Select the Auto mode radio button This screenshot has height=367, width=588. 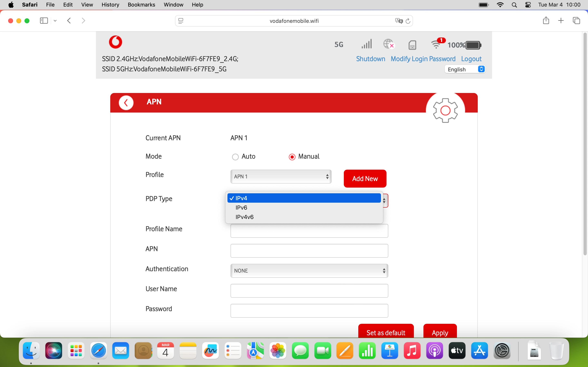(235, 157)
